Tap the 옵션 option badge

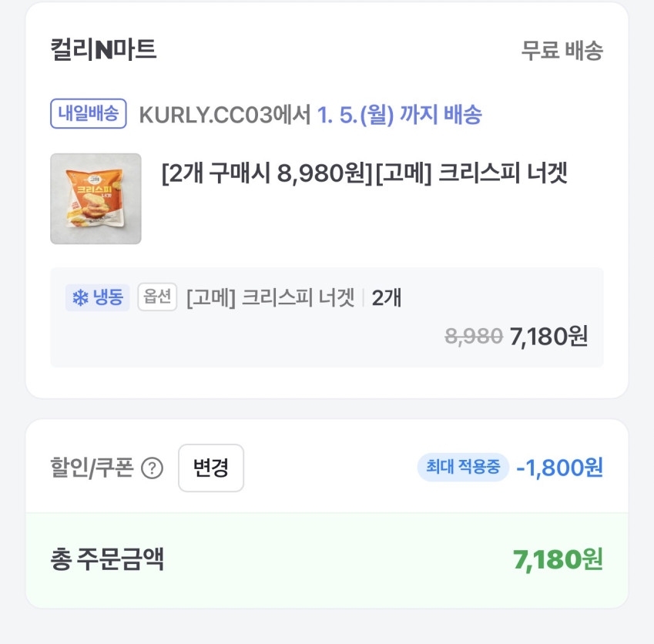157,297
